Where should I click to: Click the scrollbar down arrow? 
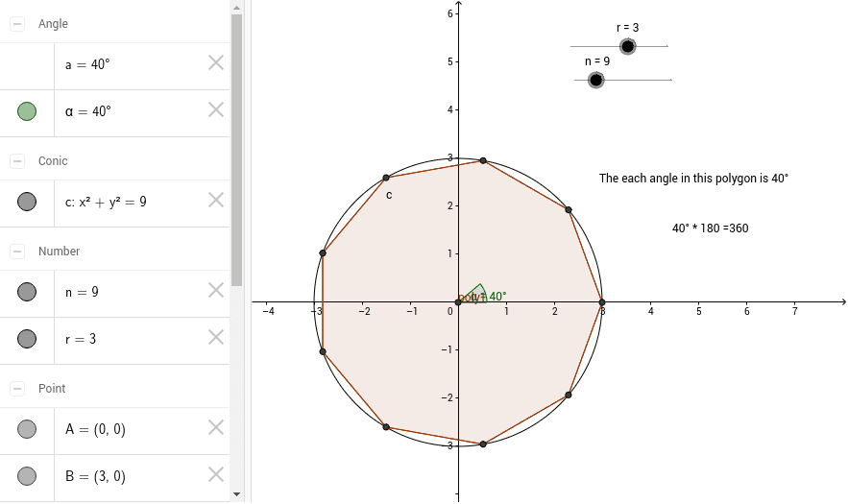tap(236, 493)
